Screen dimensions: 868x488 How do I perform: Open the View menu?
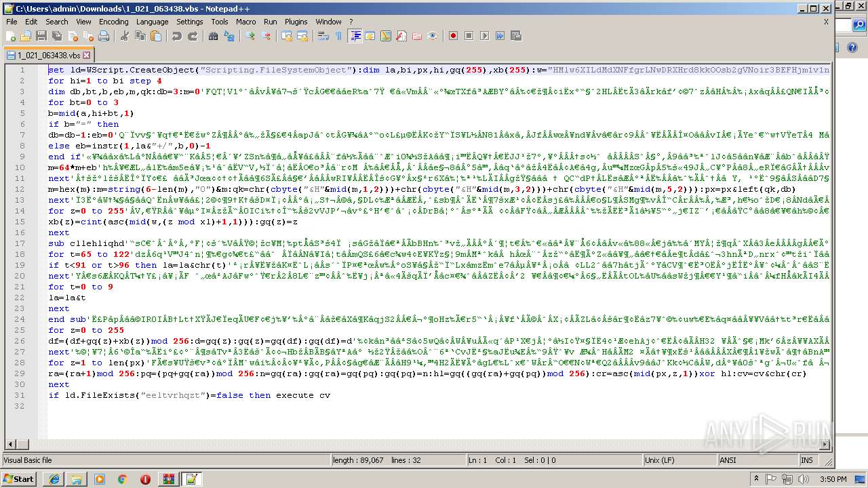click(x=83, y=22)
